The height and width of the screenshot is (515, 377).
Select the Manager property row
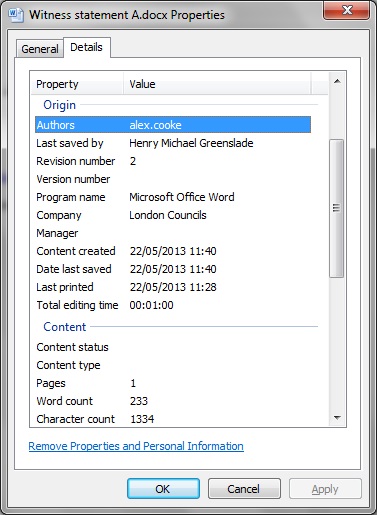[173, 233]
